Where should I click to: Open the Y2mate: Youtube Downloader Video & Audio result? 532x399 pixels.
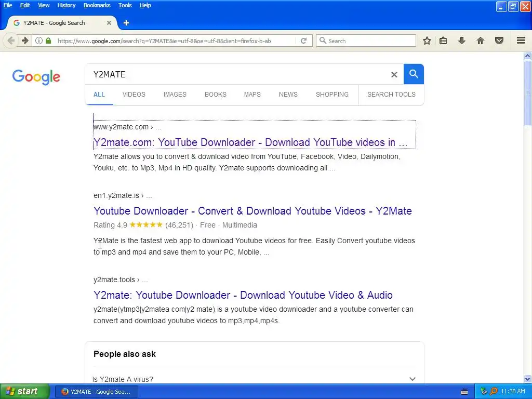[243, 295]
